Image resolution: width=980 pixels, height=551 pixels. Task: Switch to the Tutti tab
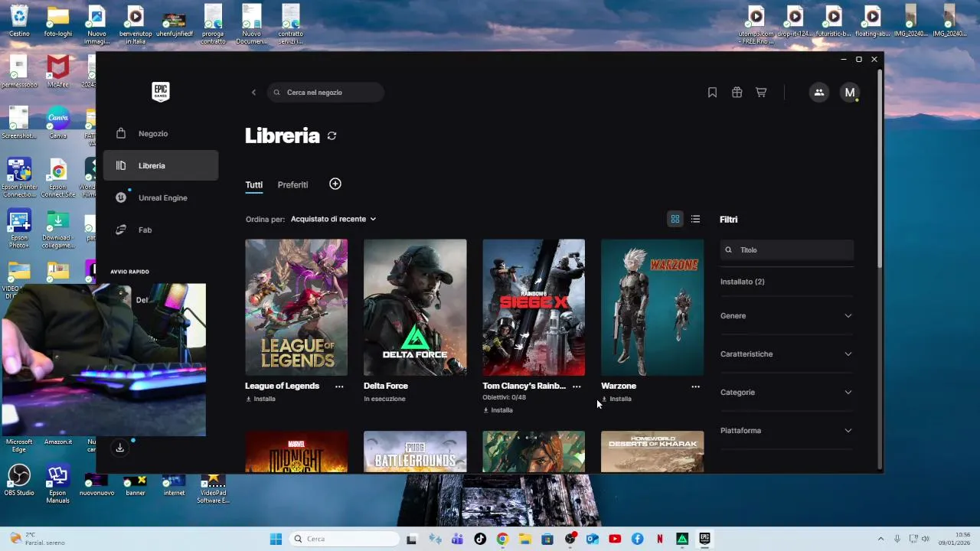[253, 184]
